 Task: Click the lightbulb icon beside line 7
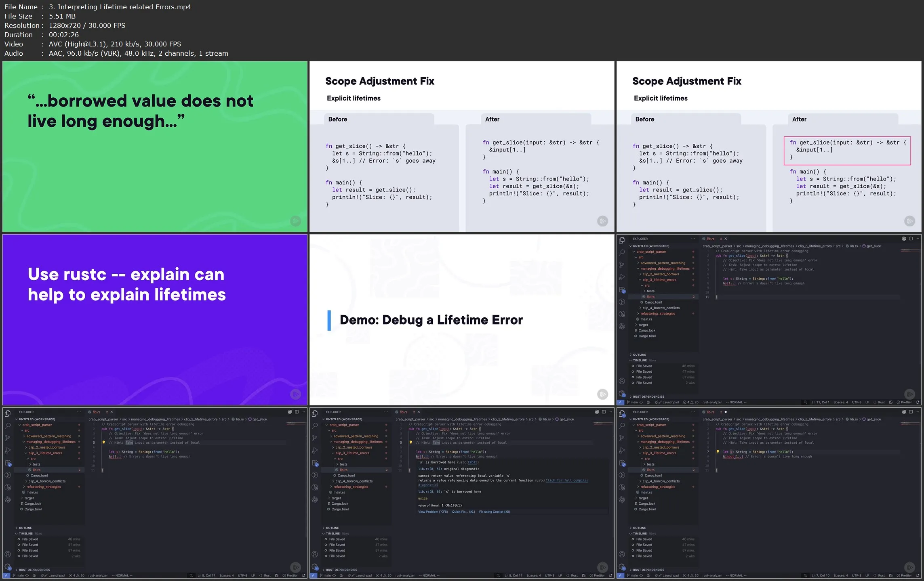(x=718, y=452)
